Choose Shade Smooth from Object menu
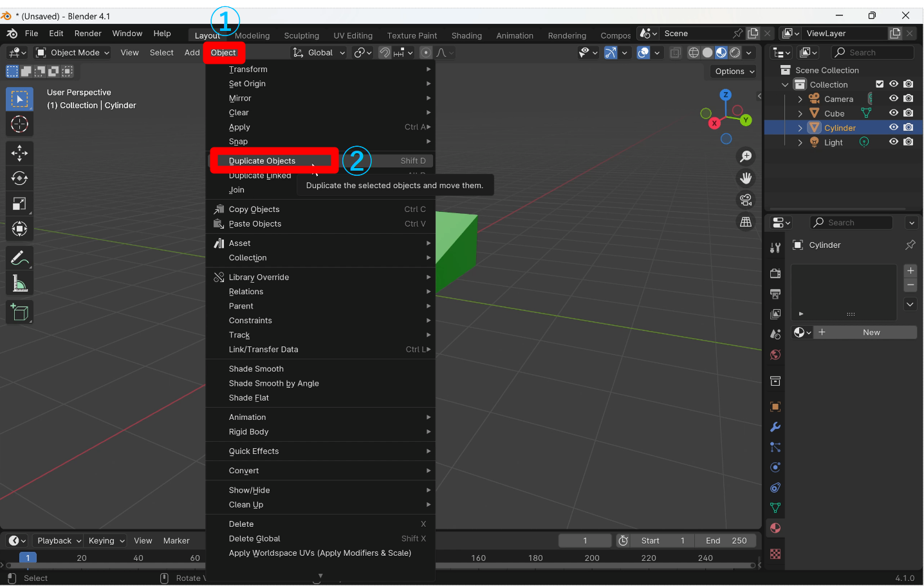Image resolution: width=924 pixels, height=586 pixels. pyautogui.click(x=320, y=369)
